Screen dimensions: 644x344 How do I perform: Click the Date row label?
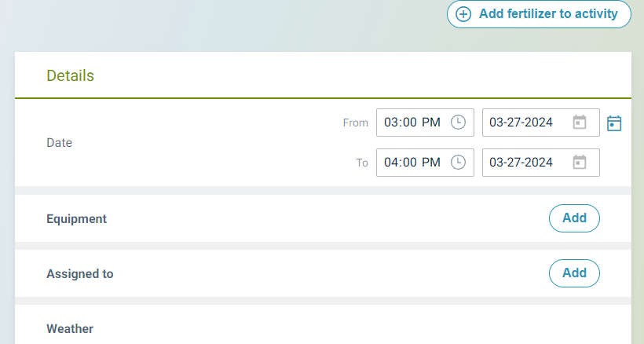pyautogui.click(x=59, y=143)
